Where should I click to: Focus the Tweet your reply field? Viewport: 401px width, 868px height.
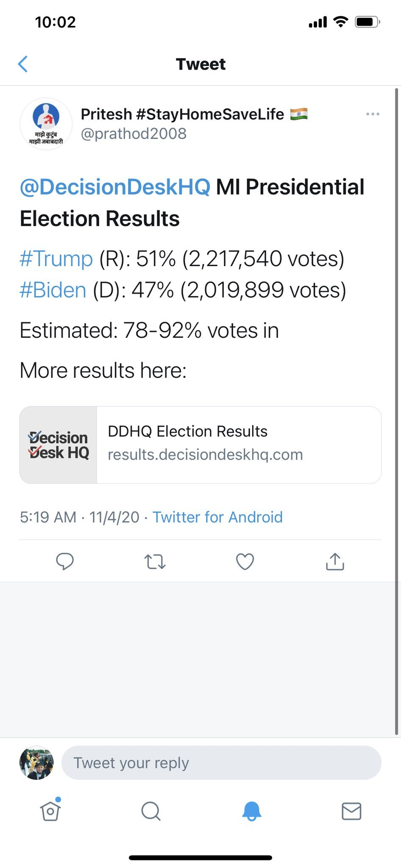click(x=221, y=762)
